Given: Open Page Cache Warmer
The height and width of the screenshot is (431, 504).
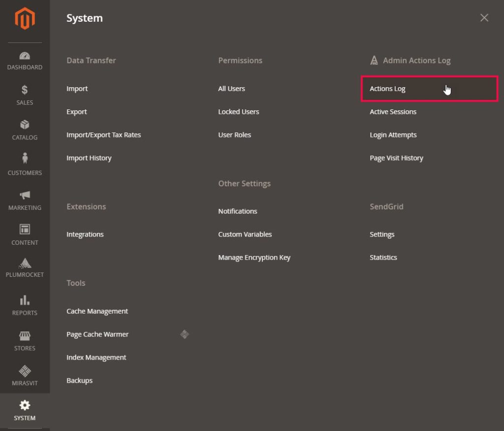Looking at the screenshot, I should pyautogui.click(x=98, y=334).
